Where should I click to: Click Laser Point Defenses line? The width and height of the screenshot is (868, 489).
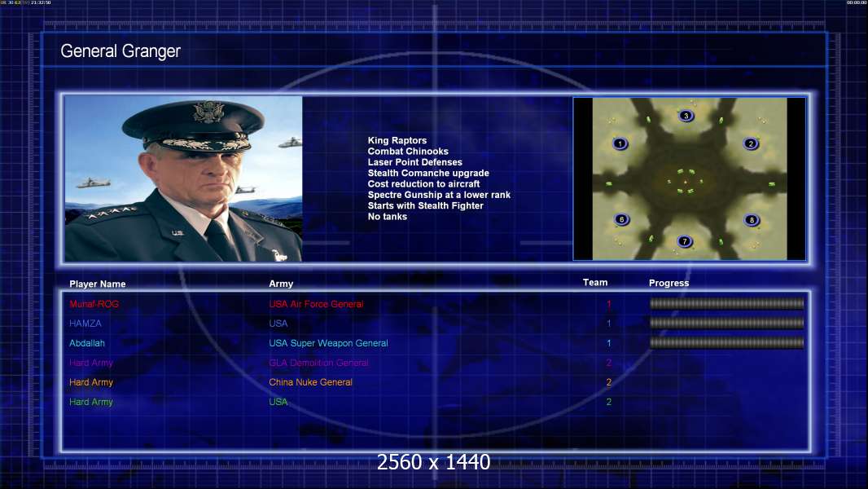click(415, 162)
